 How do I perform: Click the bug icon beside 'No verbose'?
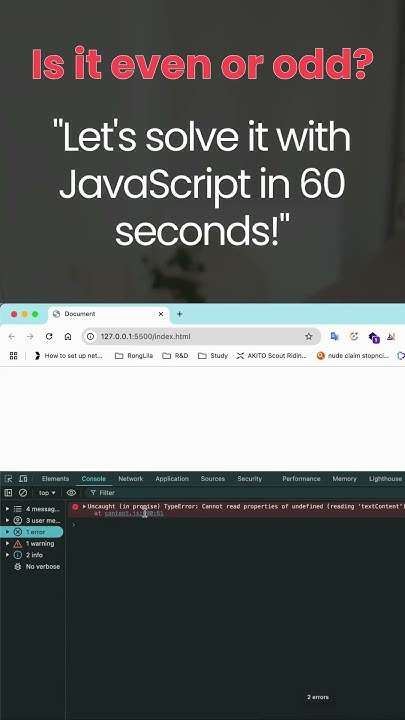click(x=17, y=567)
